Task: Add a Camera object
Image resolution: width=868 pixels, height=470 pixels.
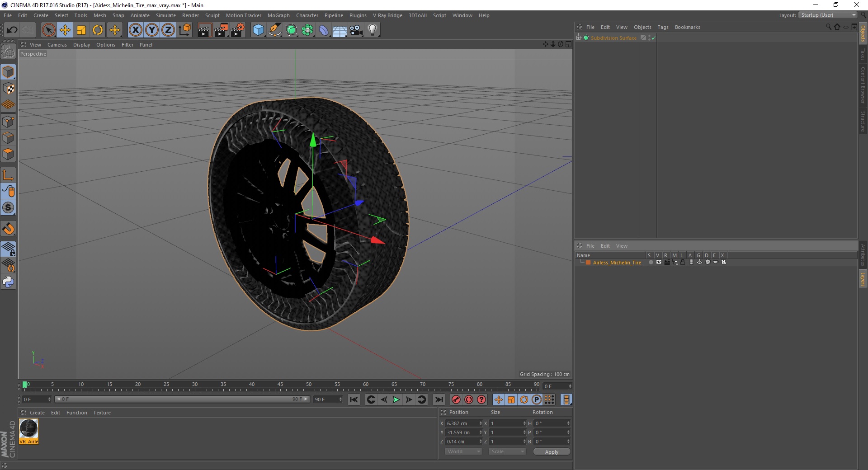Action: [356, 30]
